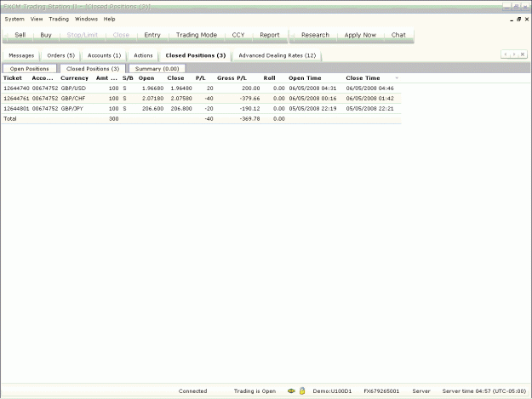
Task: Switch to the Accounts (1) tab
Action: (x=104, y=55)
